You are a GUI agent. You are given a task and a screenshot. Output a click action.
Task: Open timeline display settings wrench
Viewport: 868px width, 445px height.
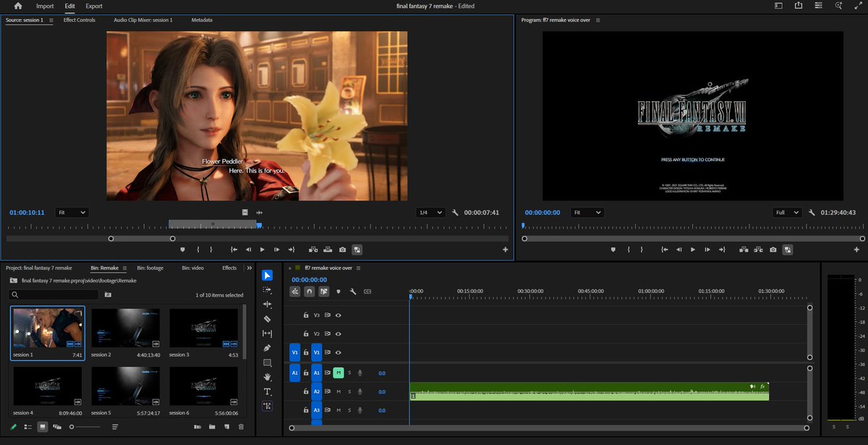click(352, 292)
